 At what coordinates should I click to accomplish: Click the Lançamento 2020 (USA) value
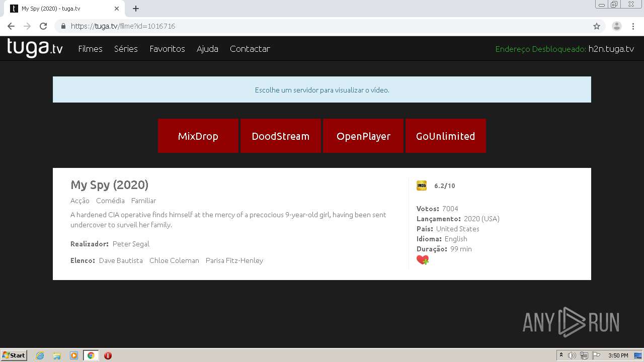click(481, 219)
